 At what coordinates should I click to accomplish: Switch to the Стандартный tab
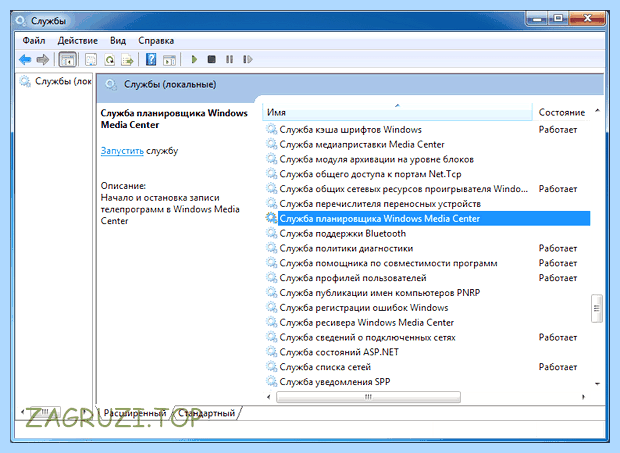click(206, 413)
